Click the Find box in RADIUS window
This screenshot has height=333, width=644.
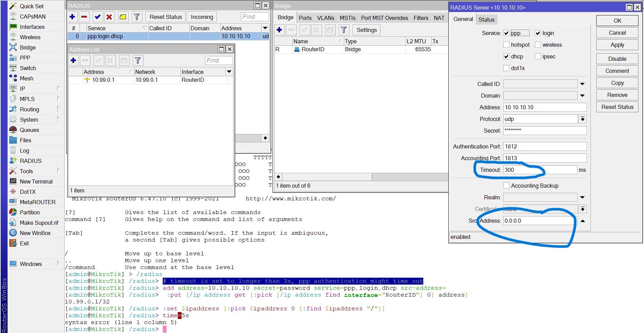pyautogui.click(x=255, y=17)
